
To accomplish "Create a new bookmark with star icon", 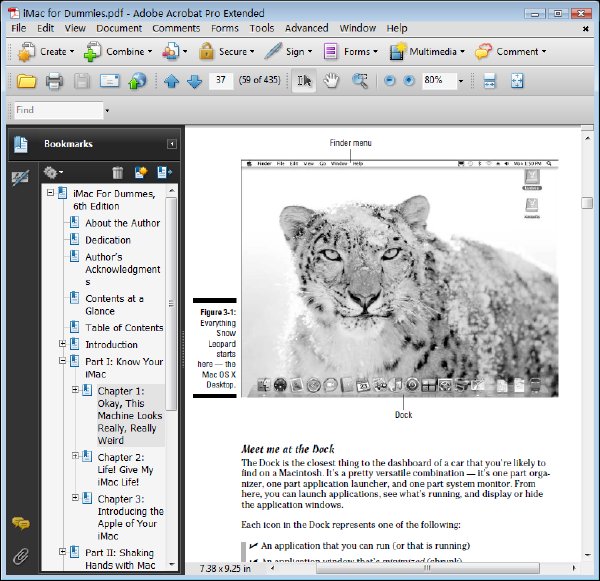I will click(141, 173).
